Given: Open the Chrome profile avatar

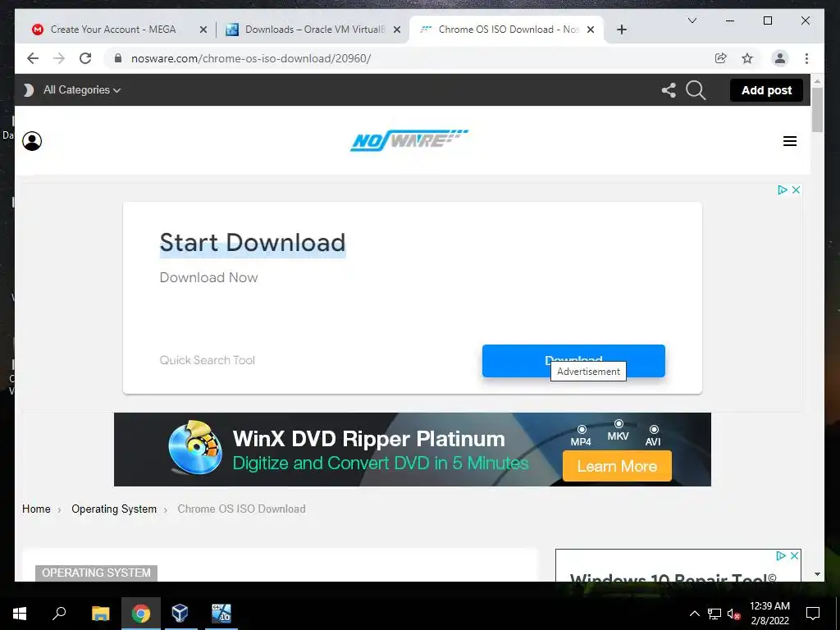Looking at the screenshot, I should [780, 58].
